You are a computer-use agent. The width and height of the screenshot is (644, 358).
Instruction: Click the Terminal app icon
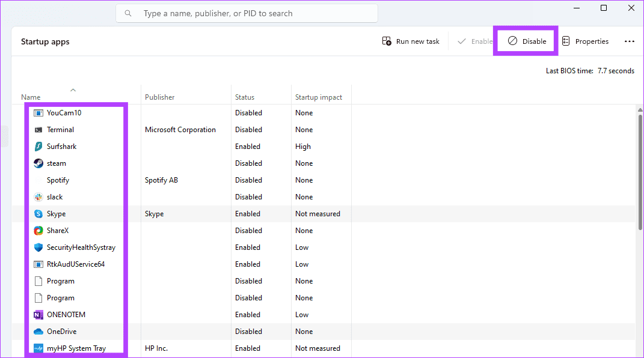click(x=38, y=130)
